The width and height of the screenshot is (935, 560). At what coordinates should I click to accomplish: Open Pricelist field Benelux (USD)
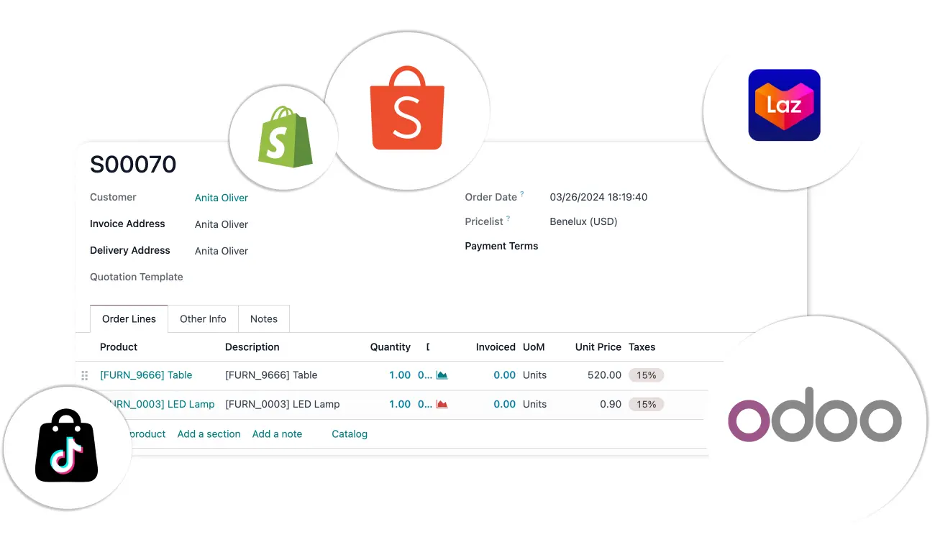[583, 221]
